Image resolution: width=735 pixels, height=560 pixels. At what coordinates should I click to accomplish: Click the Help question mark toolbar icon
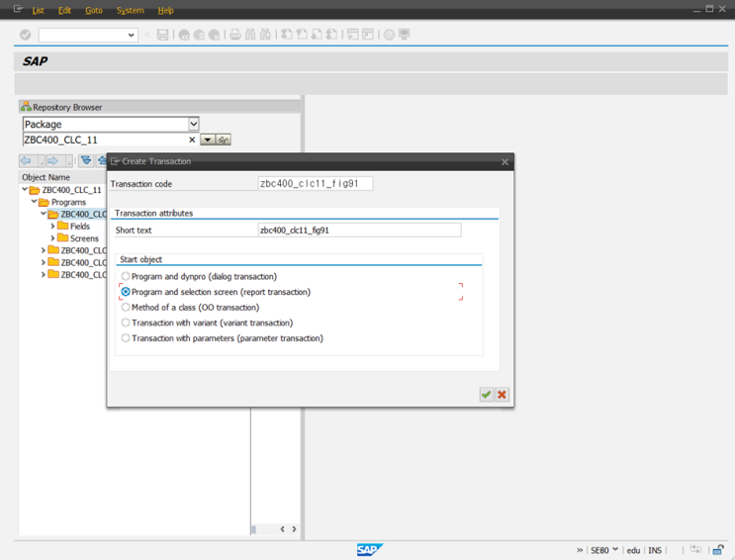(389, 35)
